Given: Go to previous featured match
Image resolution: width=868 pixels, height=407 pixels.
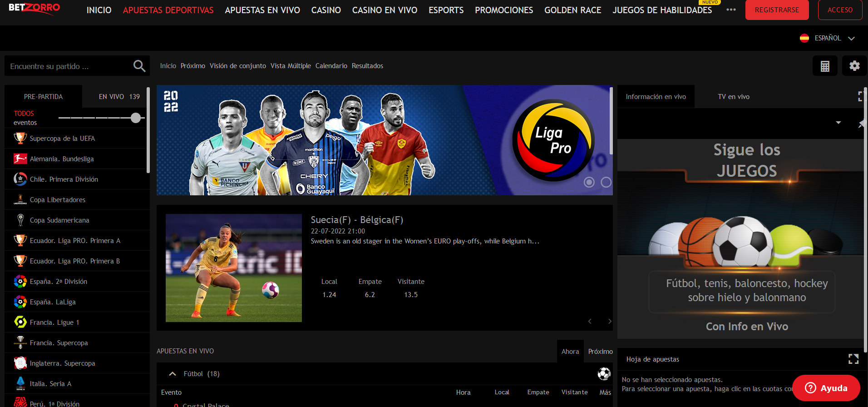Looking at the screenshot, I should (x=590, y=321).
